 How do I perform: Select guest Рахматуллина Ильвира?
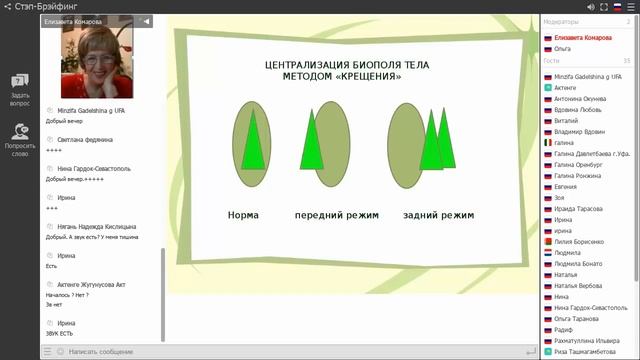click(x=587, y=341)
